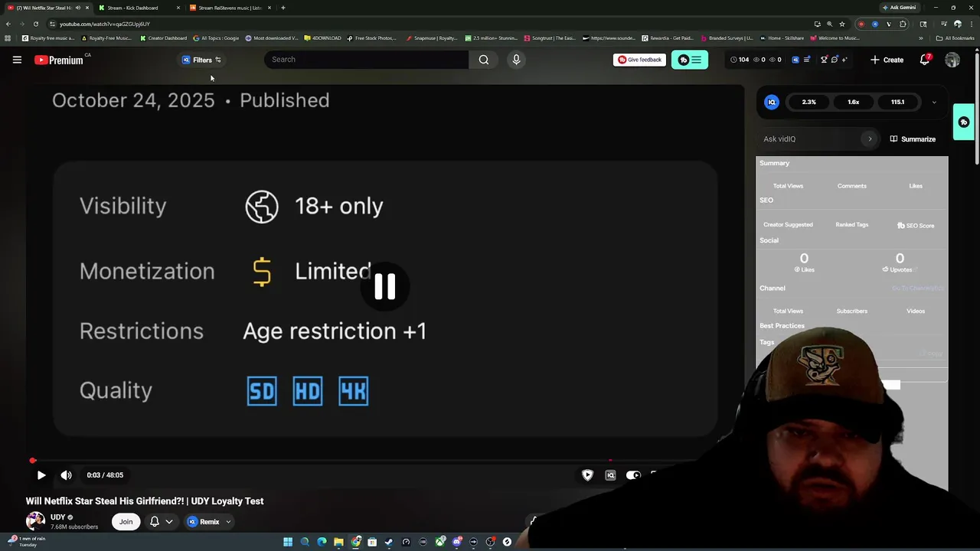
Task: Mute the video with the speaker icon
Action: pyautogui.click(x=67, y=475)
